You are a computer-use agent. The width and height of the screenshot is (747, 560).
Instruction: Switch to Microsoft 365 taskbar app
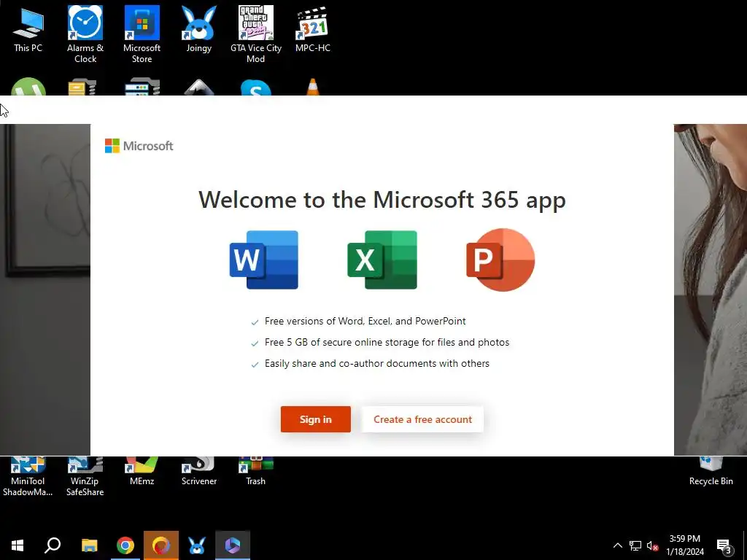233,545
